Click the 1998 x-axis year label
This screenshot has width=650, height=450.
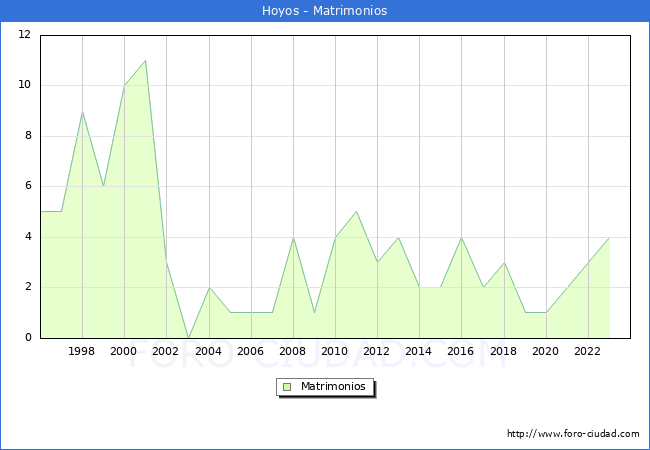point(81,351)
